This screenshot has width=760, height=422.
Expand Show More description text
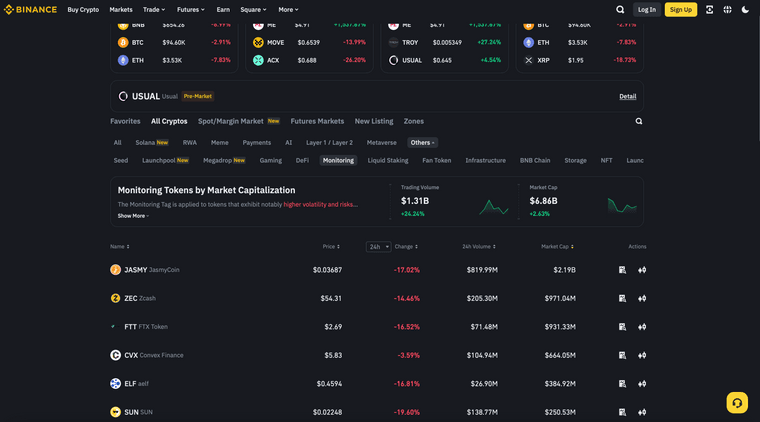pyautogui.click(x=133, y=216)
